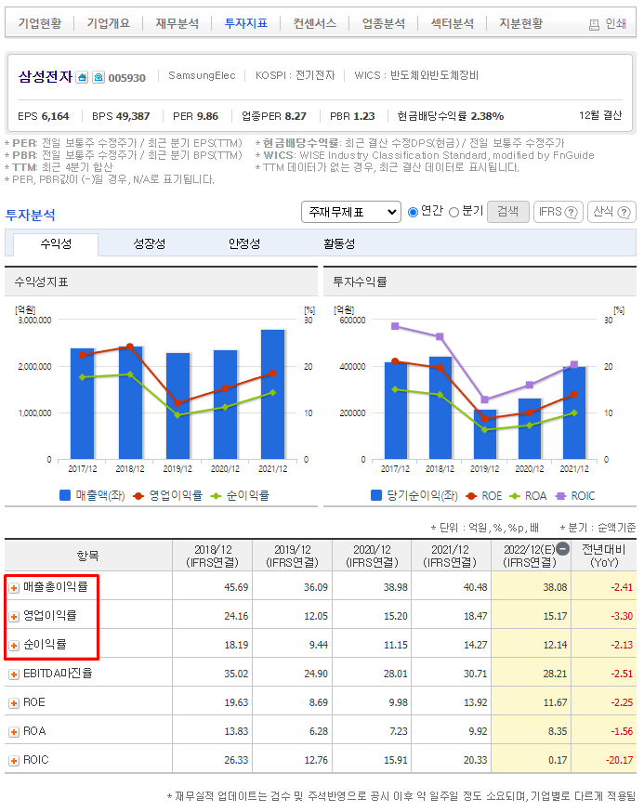Image resolution: width=644 pixels, height=812 pixels.
Task: Click the 2021/12 revenue bar in 수익성지표 chart
Action: pyautogui.click(x=273, y=394)
